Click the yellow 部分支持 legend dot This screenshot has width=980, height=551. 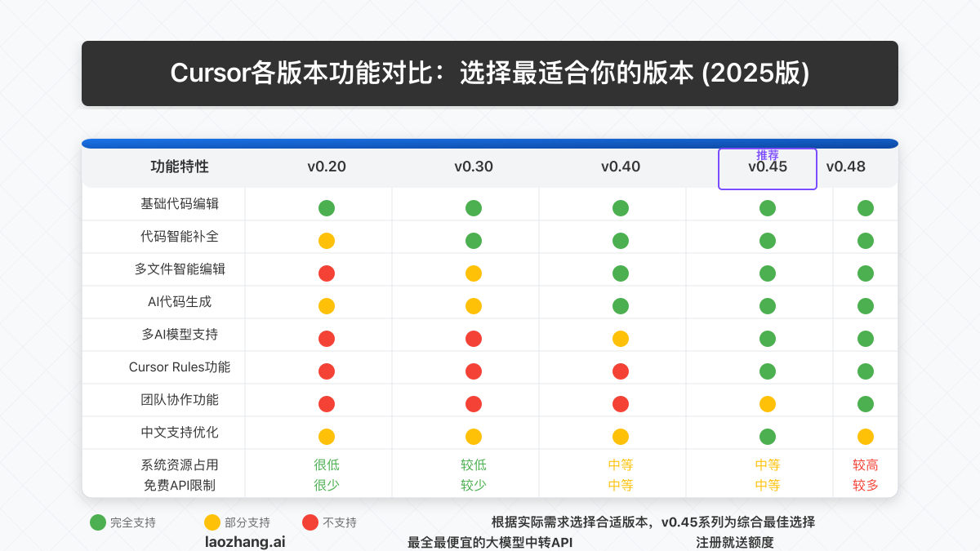pos(212,522)
